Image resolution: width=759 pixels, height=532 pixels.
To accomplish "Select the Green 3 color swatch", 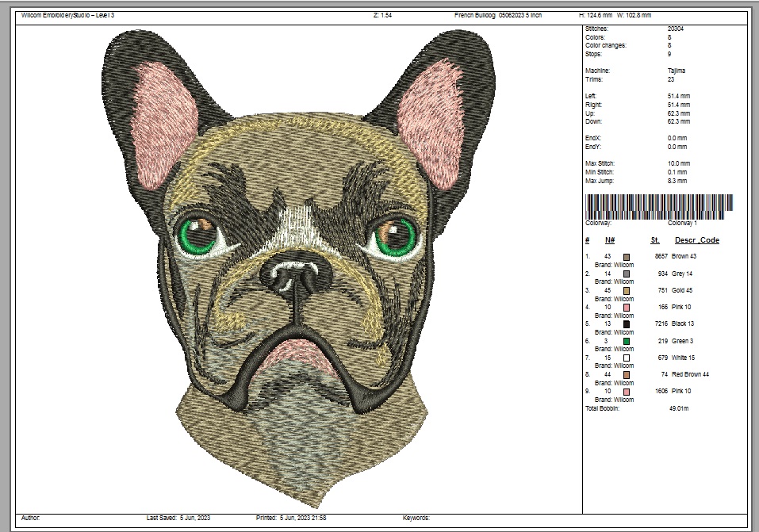I will pyautogui.click(x=627, y=341).
